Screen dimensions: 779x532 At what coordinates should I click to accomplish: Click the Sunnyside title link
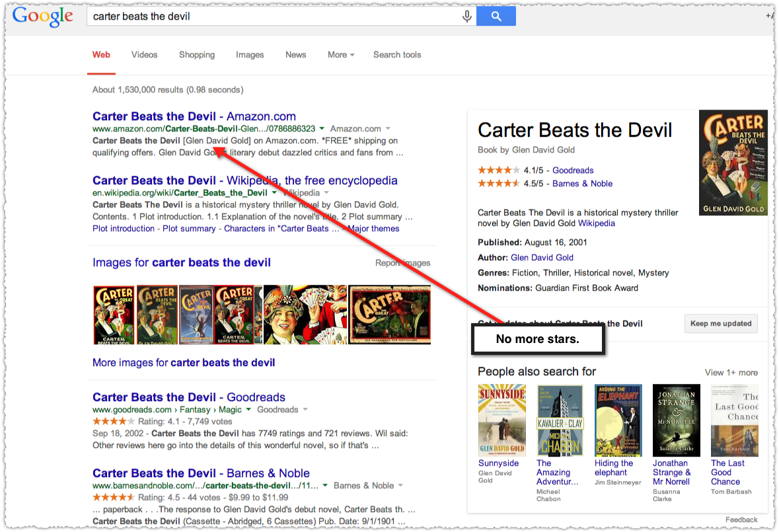pyautogui.click(x=498, y=463)
